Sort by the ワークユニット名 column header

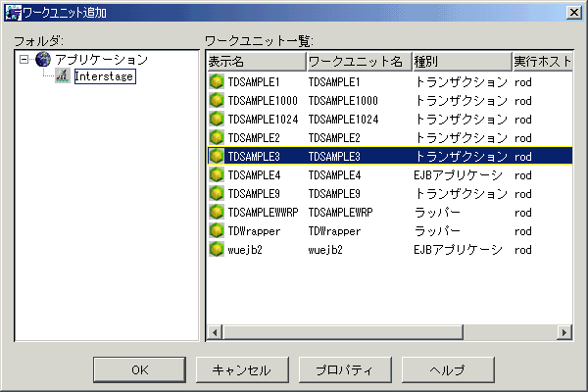(x=360, y=61)
